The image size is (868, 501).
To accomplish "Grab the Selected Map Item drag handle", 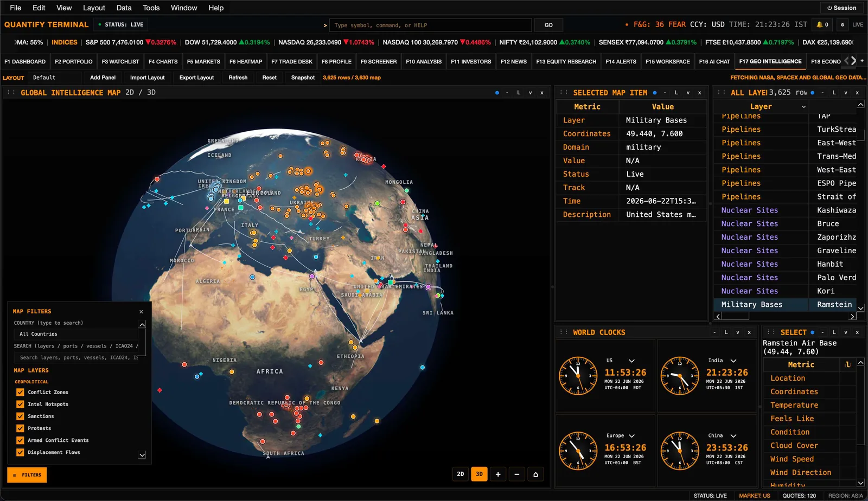I will (x=564, y=93).
